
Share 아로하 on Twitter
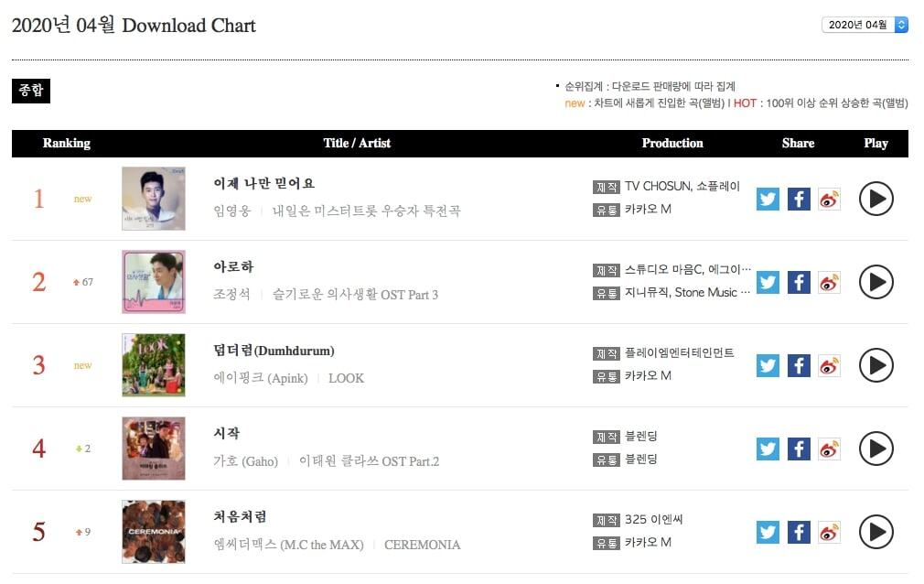768,282
